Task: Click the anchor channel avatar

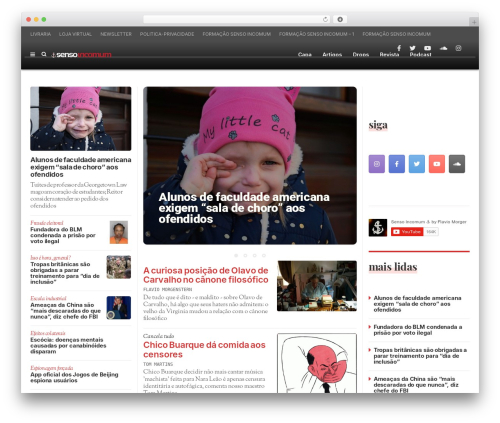Action: click(x=378, y=228)
